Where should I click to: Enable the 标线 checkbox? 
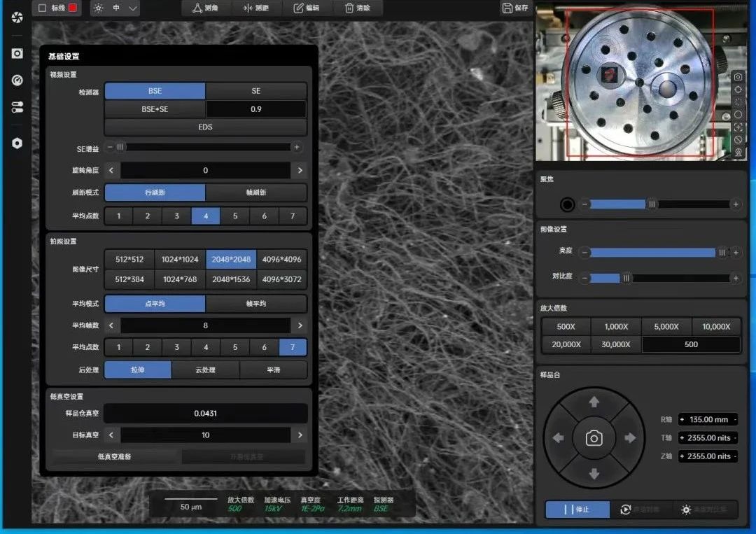(x=41, y=8)
